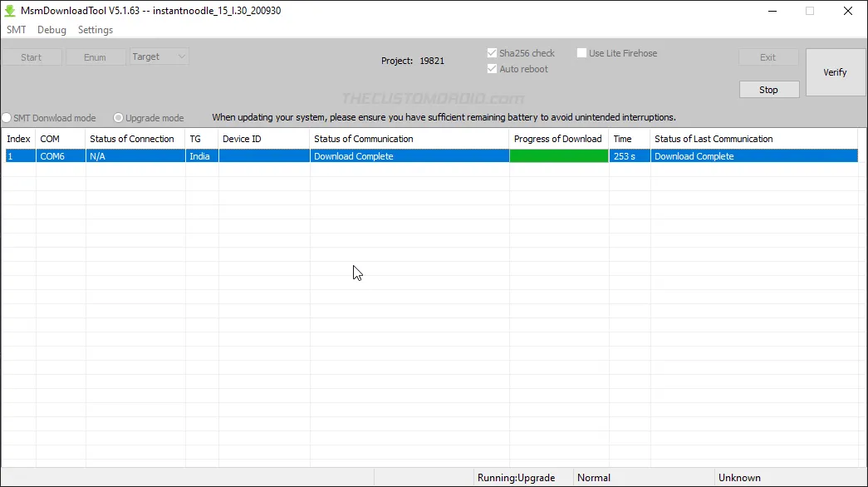Click the Progress of Download column header
This screenshot has height=487, width=868.
pyautogui.click(x=557, y=138)
